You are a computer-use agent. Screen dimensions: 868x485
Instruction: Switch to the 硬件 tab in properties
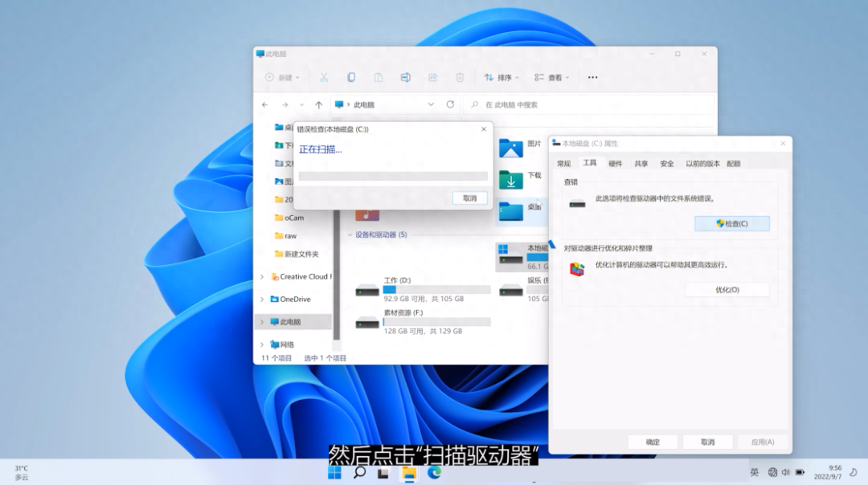615,163
